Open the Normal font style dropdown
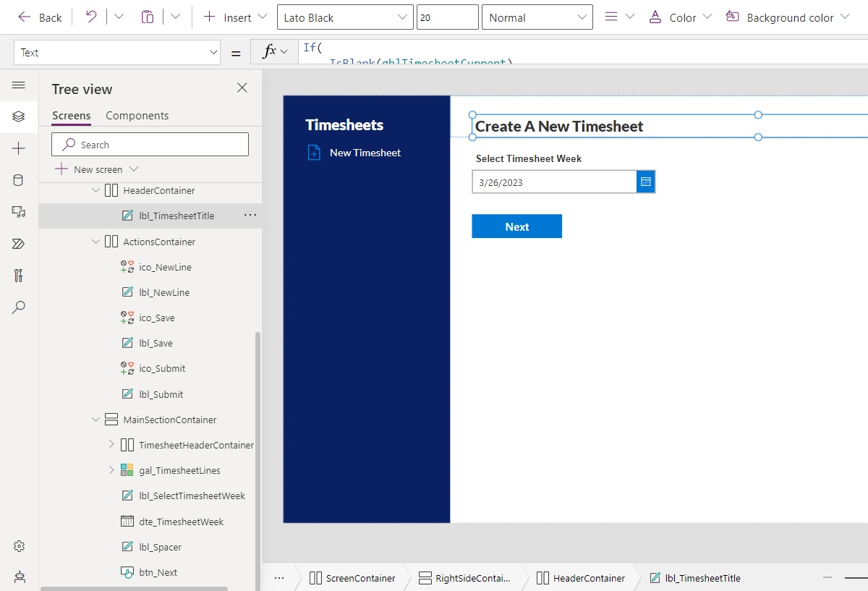Screen dimensions: 868x591 (x=537, y=16)
